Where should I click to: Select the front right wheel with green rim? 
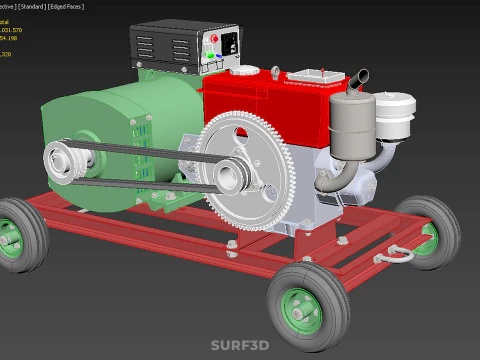[307, 307]
